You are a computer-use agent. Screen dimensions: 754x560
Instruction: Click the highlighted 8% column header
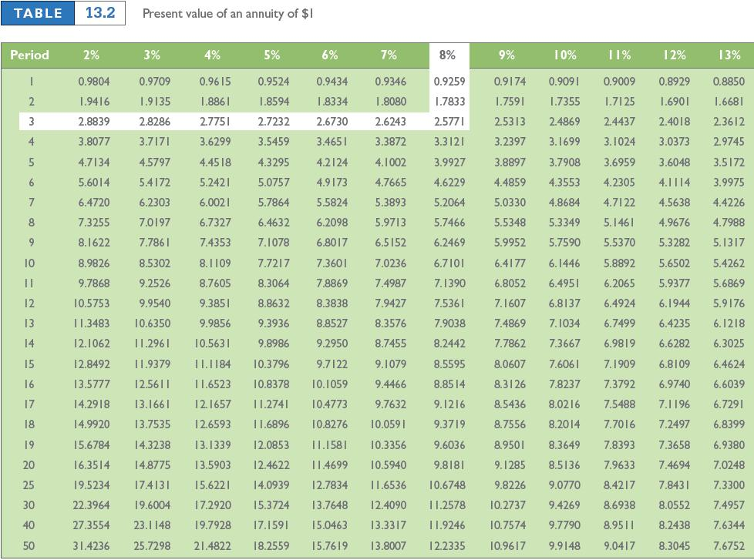(449, 55)
